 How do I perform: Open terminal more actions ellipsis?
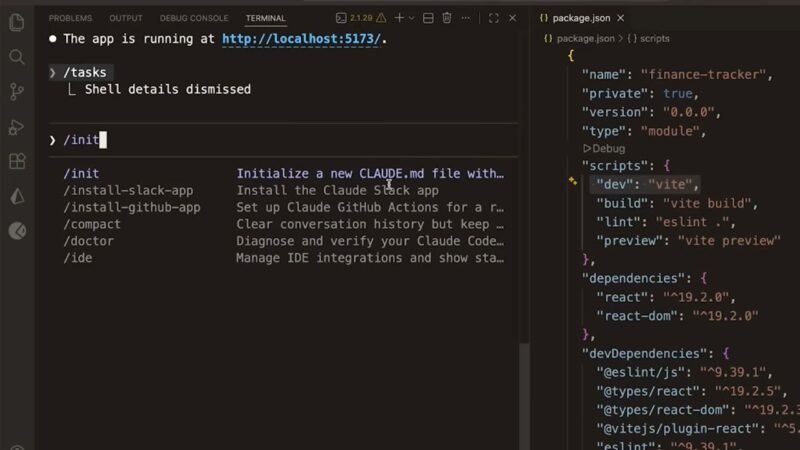pos(465,18)
